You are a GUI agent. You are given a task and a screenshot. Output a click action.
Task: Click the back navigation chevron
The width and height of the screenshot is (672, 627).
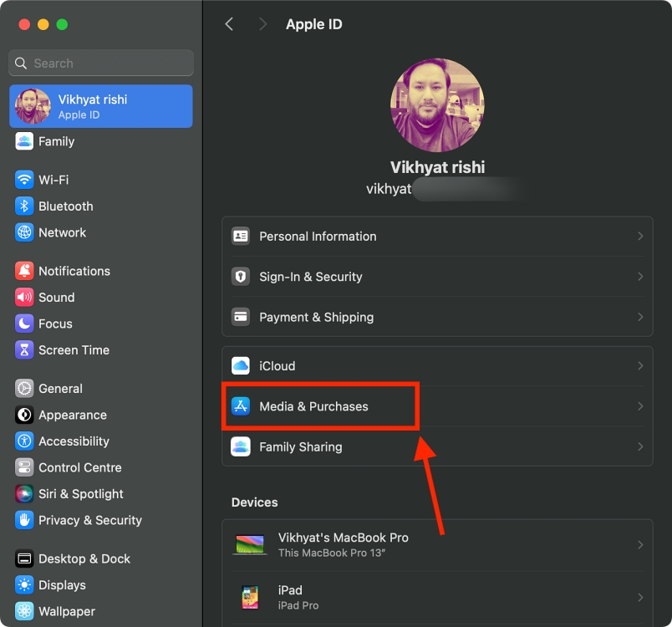(x=229, y=24)
